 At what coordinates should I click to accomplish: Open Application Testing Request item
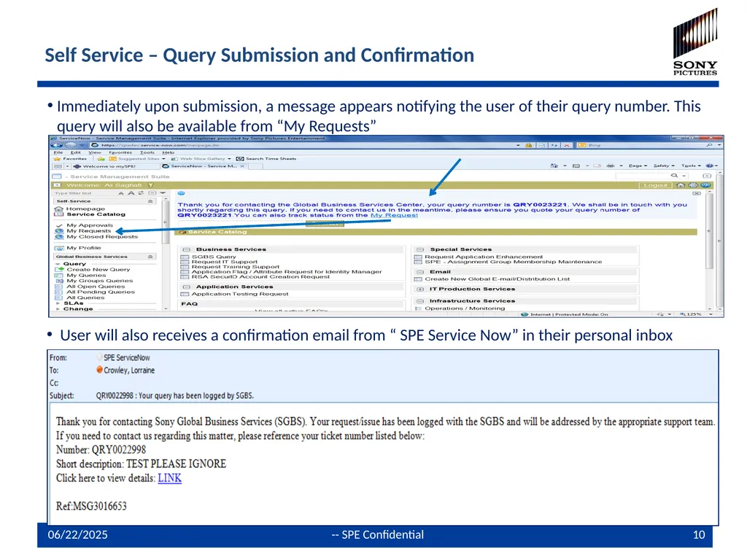pyautogui.click(x=239, y=294)
